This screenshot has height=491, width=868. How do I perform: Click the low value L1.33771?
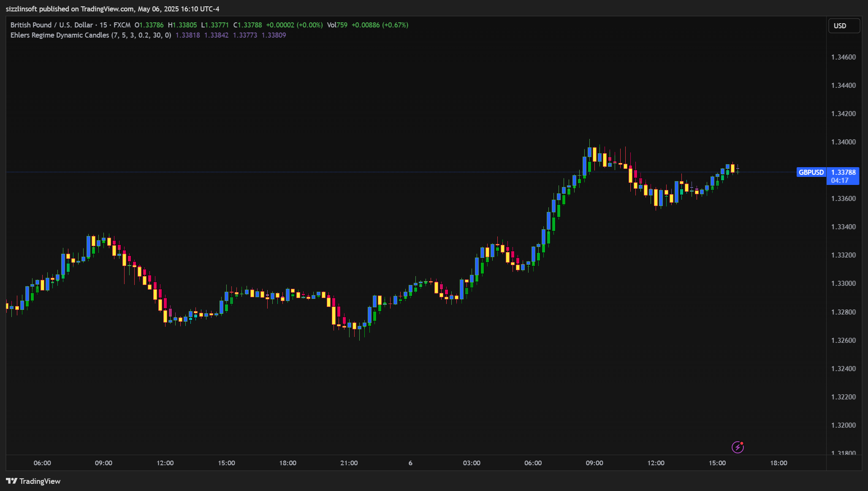point(215,25)
